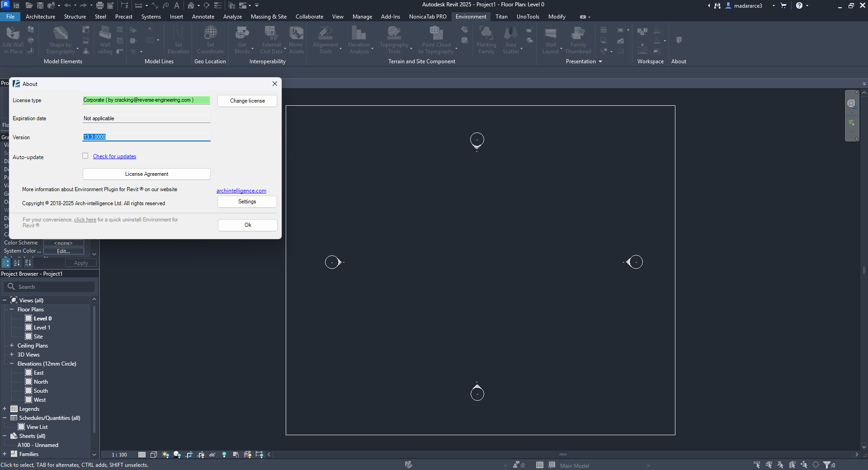Save the project using the disk icon
Viewport: 868px width, 470px height.
(40, 5)
